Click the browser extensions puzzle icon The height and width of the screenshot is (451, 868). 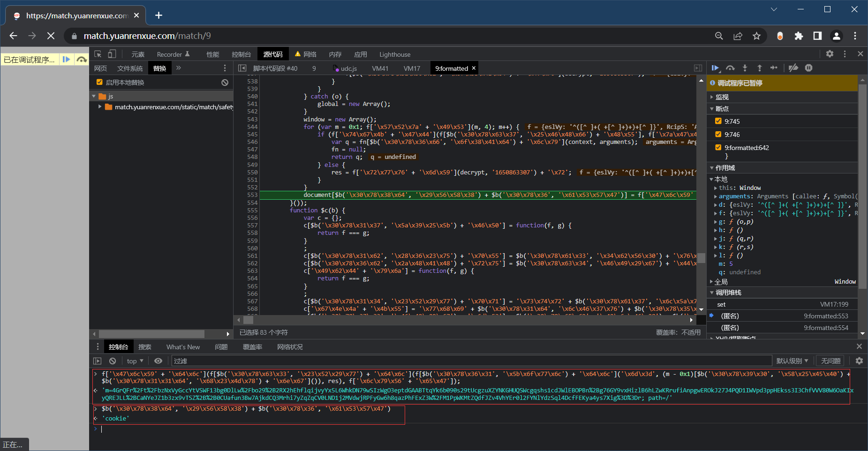[799, 36]
